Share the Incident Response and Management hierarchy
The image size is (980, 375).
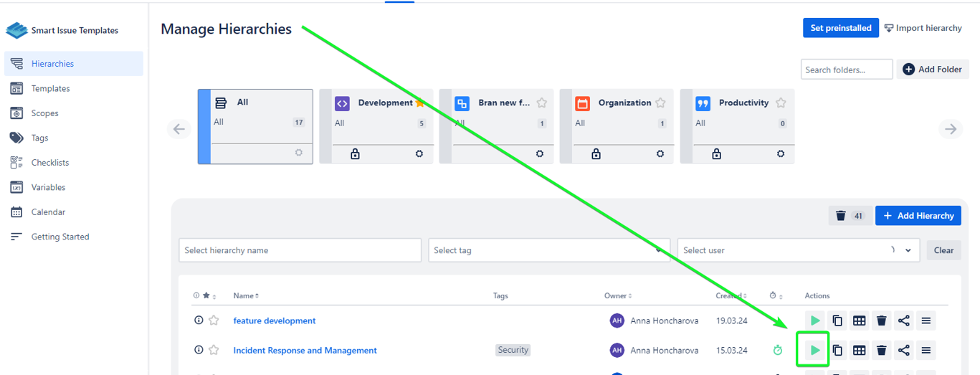pyautogui.click(x=904, y=350)
